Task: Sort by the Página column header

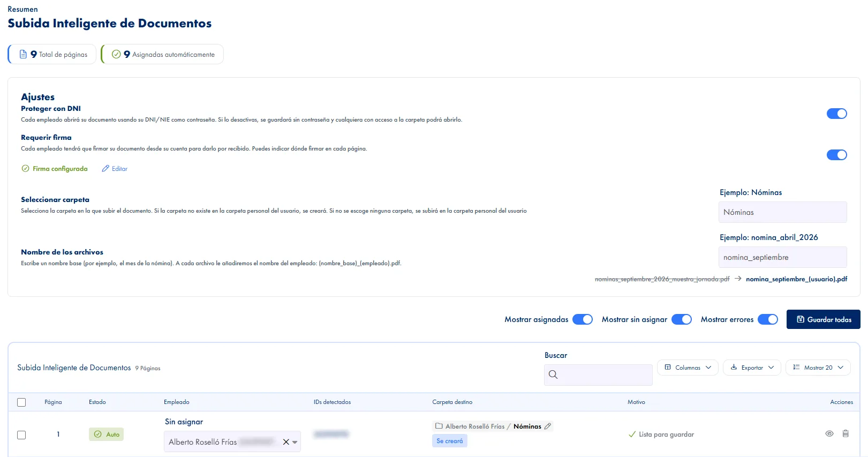Action: click(x=53, y=402)
